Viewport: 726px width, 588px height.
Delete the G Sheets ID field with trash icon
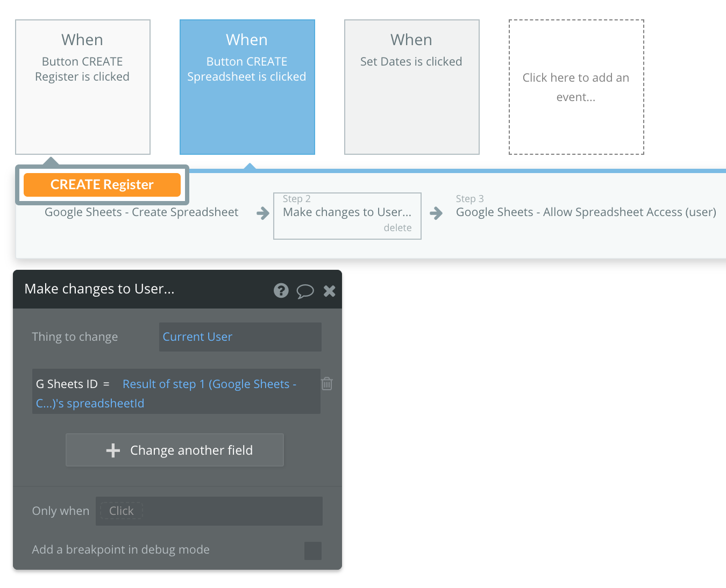coord(327,384)
